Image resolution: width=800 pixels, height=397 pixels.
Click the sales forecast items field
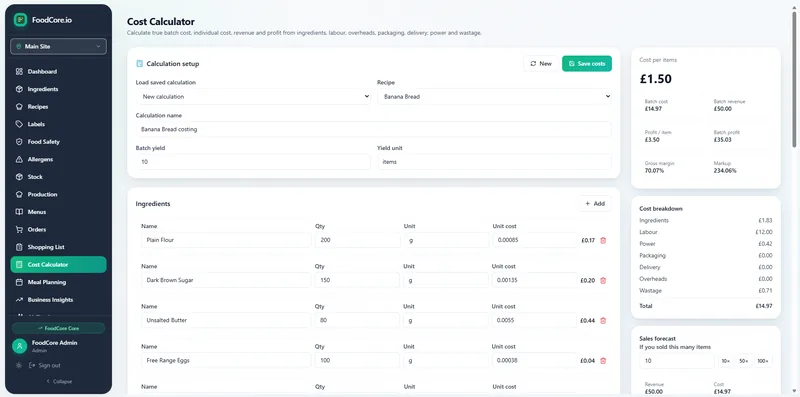click(677, 361)
